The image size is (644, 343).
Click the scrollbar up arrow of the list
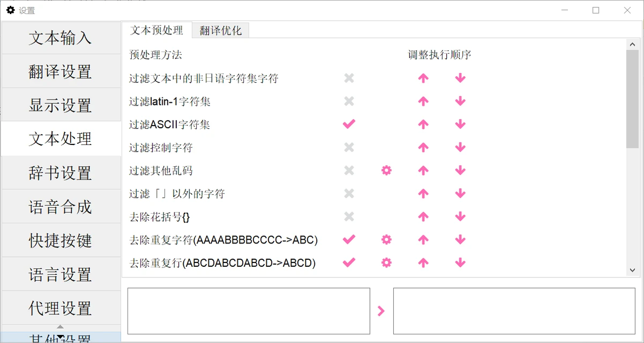click(x=632, y=44)
